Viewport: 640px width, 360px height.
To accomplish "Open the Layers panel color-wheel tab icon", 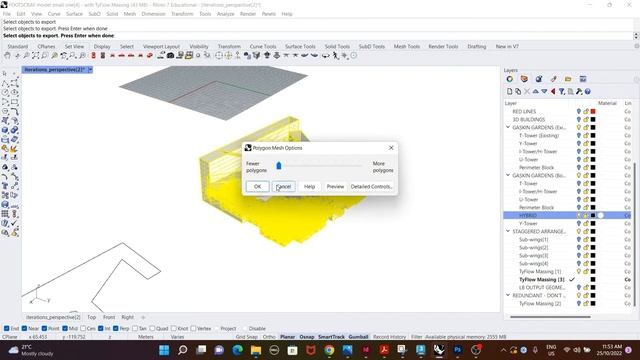I will point(510,79).
